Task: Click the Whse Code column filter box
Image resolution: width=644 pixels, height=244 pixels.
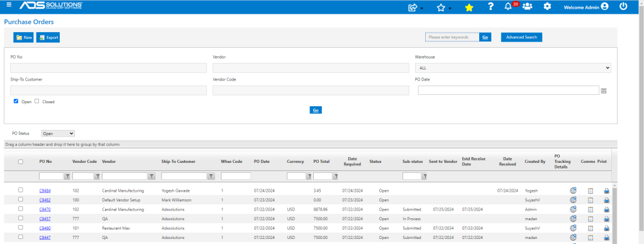Action: [x=236, y=176]
